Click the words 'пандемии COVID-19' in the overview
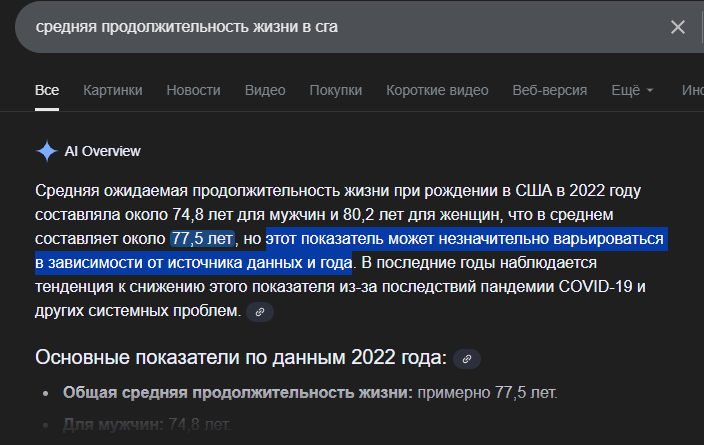This screenshot has width=704, height=445. (x=557, y=286)
